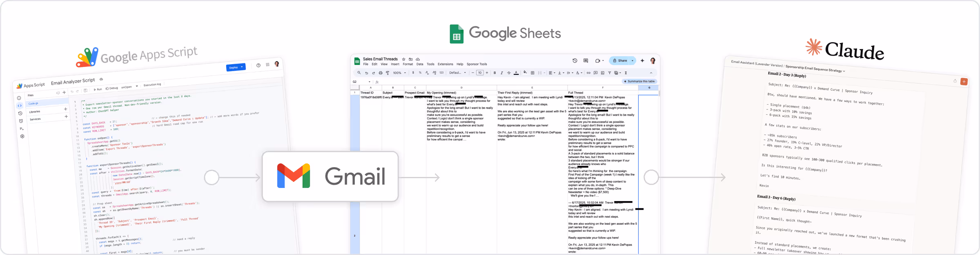
Task: Open File menu in Google Sheets
Action: point(366,64)
